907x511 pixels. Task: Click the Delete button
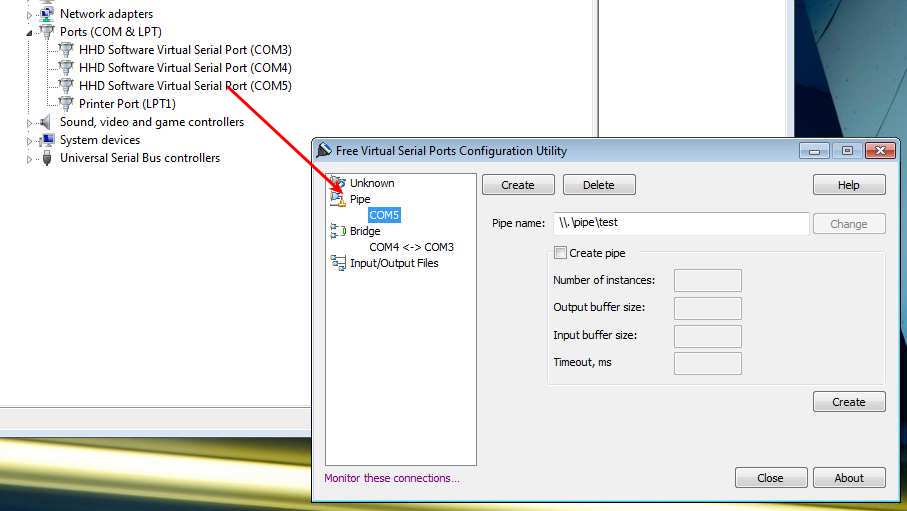[x=599, y=185]
